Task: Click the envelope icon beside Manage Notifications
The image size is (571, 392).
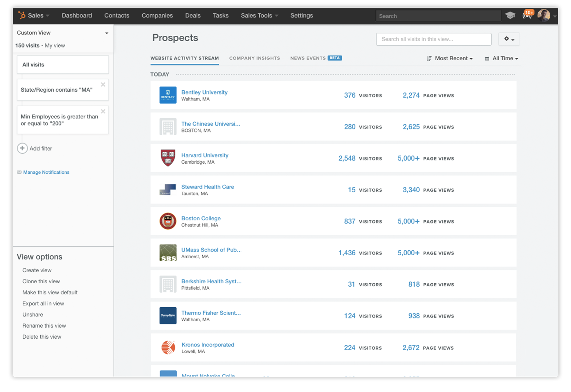Action: (x=19, y=172)
